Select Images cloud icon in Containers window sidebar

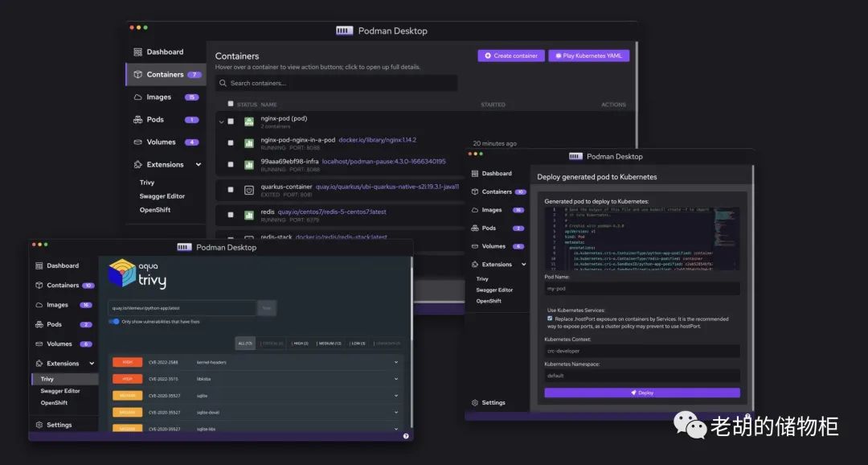click(x=138, y=97)
